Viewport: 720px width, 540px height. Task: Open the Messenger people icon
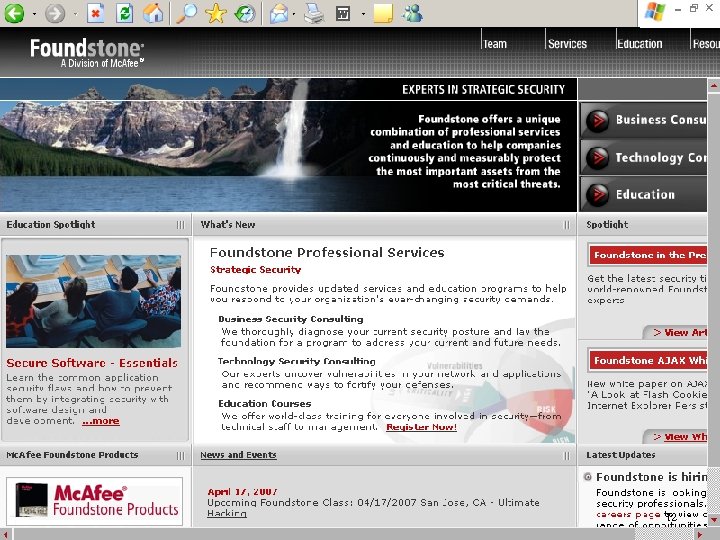412,13
